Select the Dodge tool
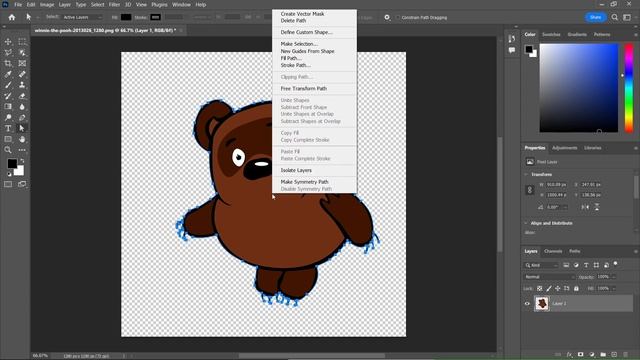The image size is (640, 360). click(x=8, y=118)
